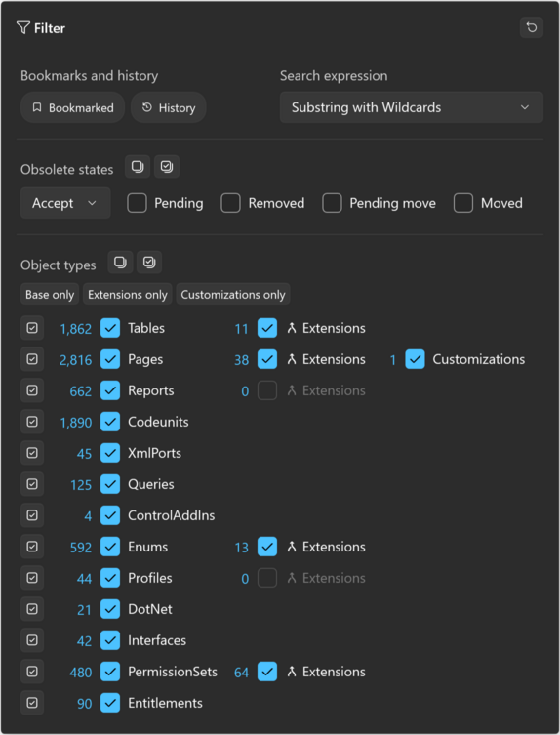The image size is (560, 735).
Task: Uncheck the Pages object type
Action: (110, 359)
